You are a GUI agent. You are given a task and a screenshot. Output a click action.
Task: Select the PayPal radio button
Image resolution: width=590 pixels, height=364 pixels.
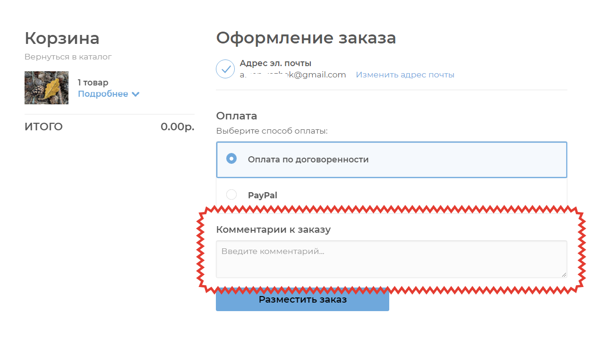231,195
